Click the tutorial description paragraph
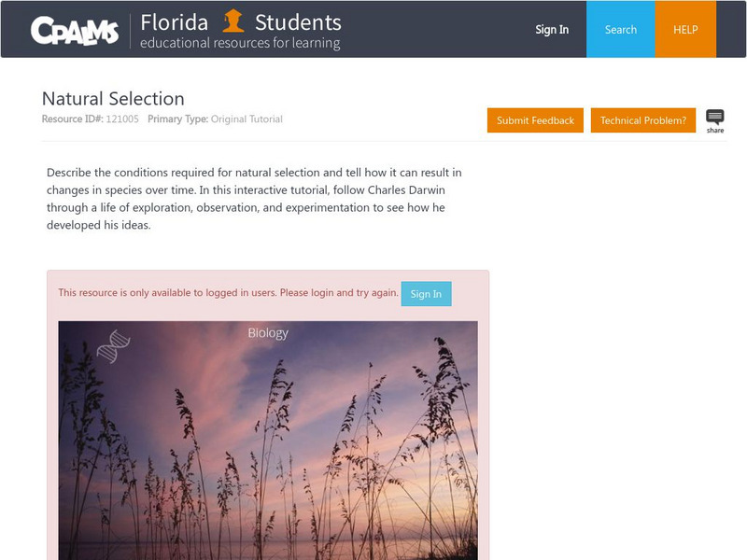Image resolution: width=747 pixels, height=560 pixels. pos(254,199)
